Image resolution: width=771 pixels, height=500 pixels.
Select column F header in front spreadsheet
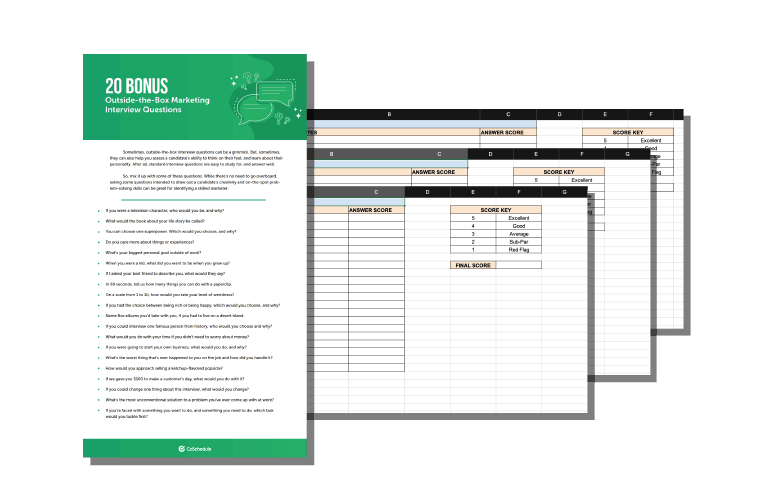click(x=519, y=192)
